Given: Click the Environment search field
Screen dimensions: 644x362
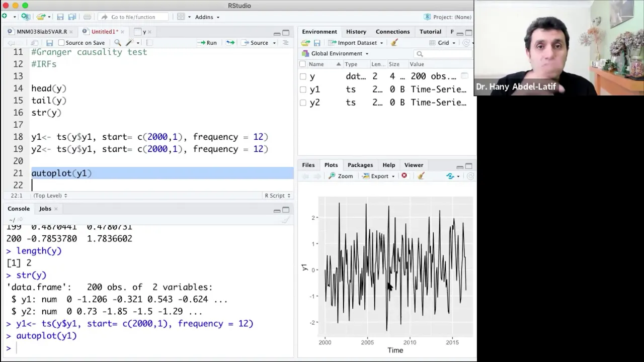Looking at the screenshot, I should tap(443, 54).
